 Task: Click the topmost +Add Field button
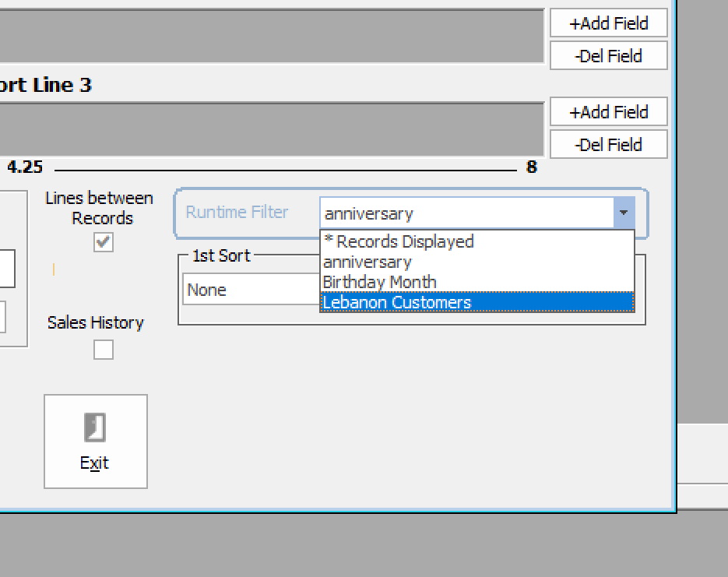coord(608,23)
